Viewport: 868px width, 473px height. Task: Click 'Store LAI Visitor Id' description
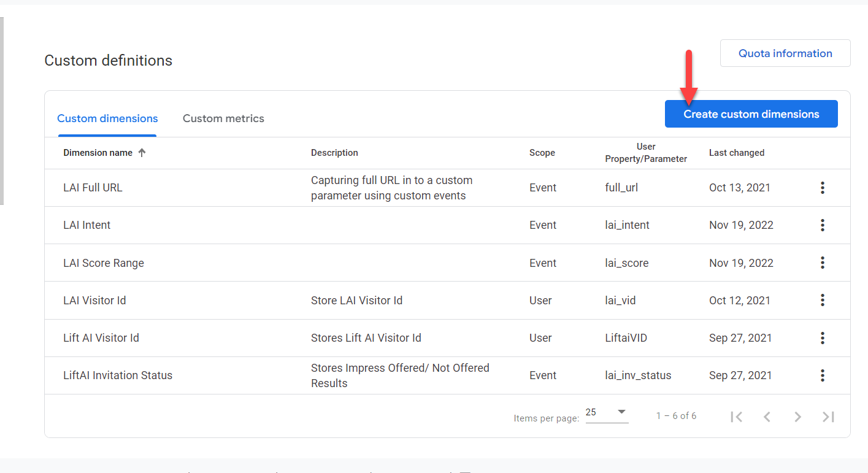pos(356,301)
